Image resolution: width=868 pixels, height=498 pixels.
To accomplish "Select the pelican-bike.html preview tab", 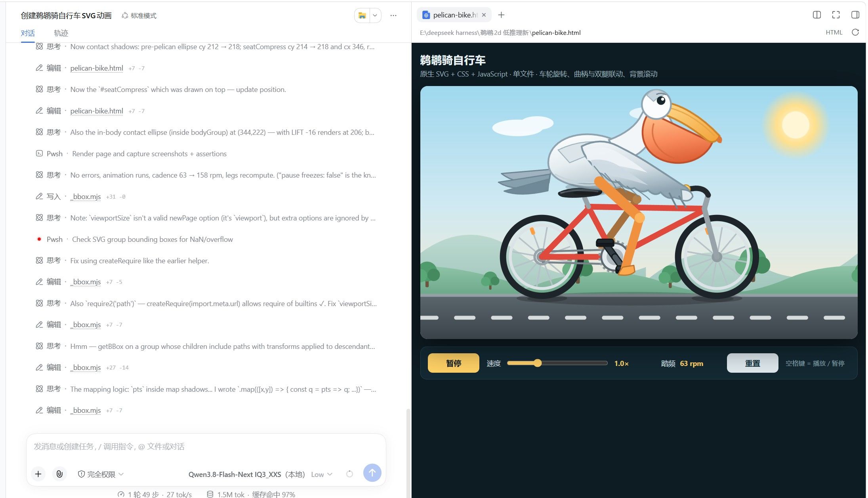I will point(454,15).
